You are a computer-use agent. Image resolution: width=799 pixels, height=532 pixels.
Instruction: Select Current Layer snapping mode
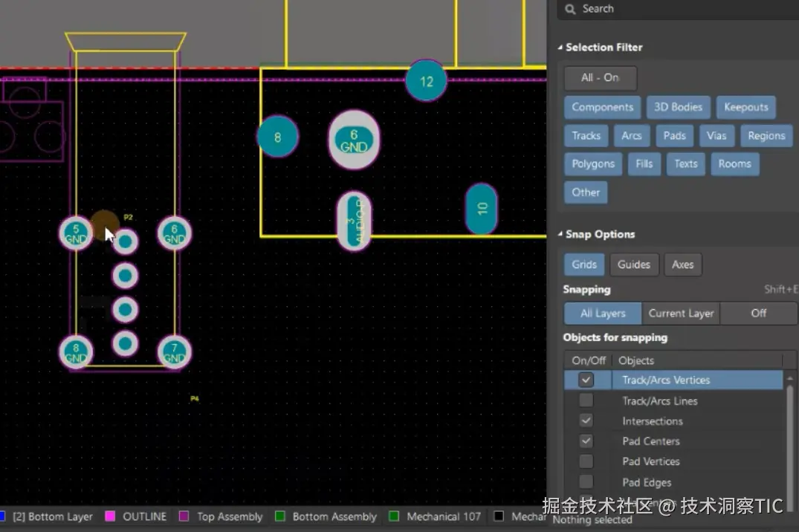[681, 314]
